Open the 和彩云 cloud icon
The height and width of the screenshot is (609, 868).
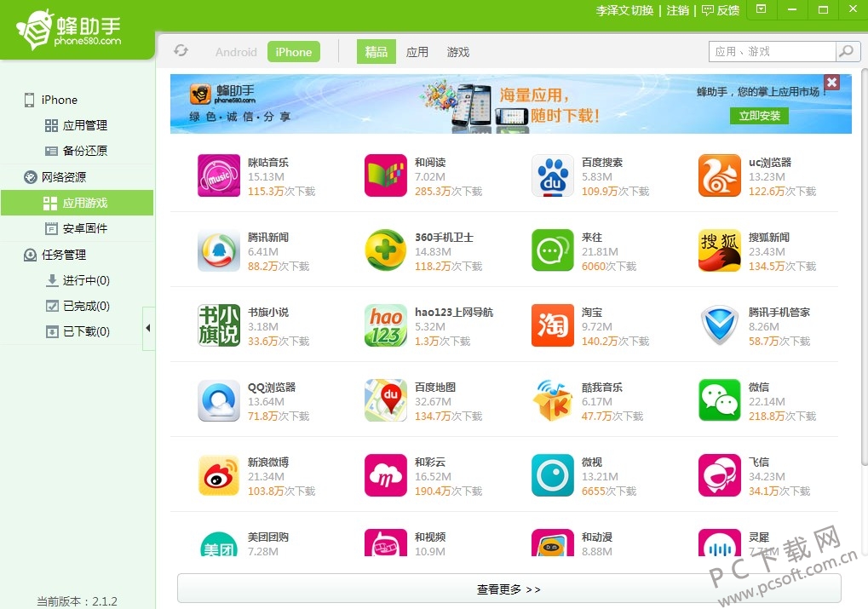tap(386, 475)
